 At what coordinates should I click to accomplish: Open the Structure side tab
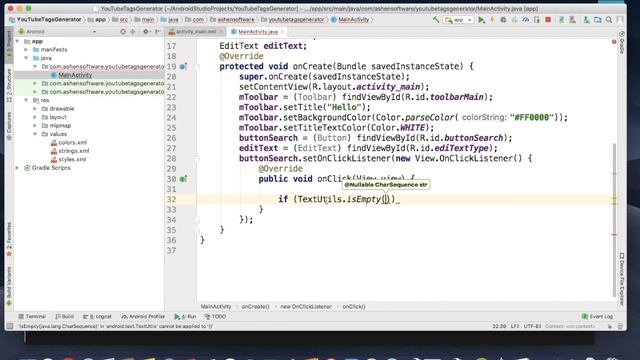9,86
